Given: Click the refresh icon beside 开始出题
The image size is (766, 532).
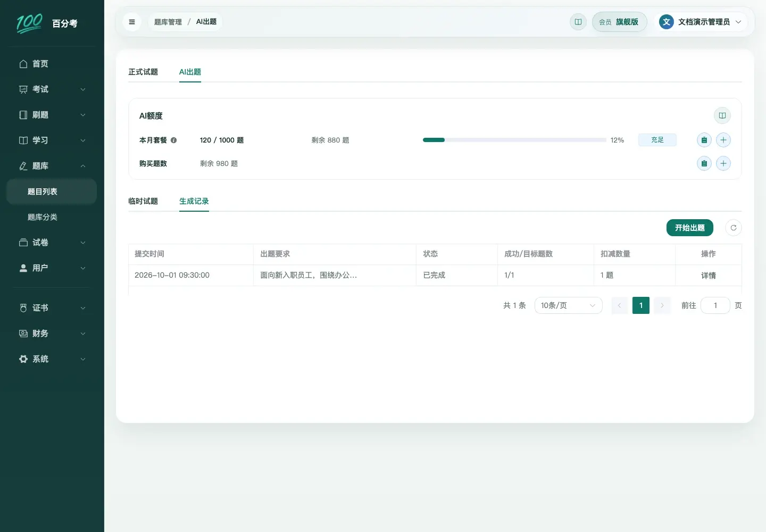Looking at the screenshot, I should click(x=734, y=228).
